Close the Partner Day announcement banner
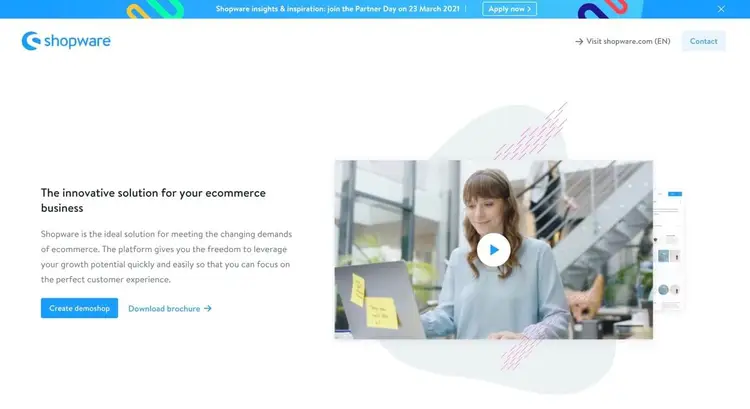The width and height of the screenshot is (750, 409). 721,9
